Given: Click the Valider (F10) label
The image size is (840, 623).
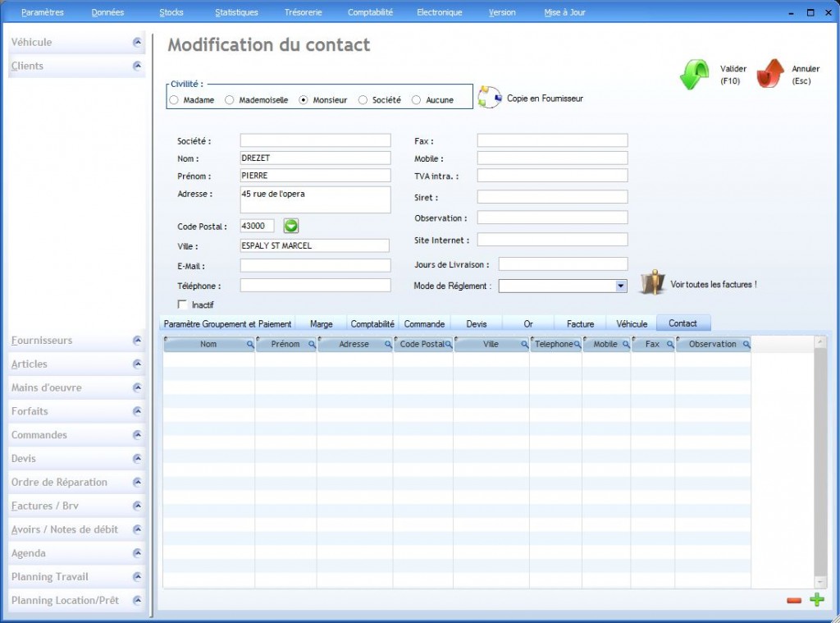Looking at the screenshot, I should pos(733,75).
